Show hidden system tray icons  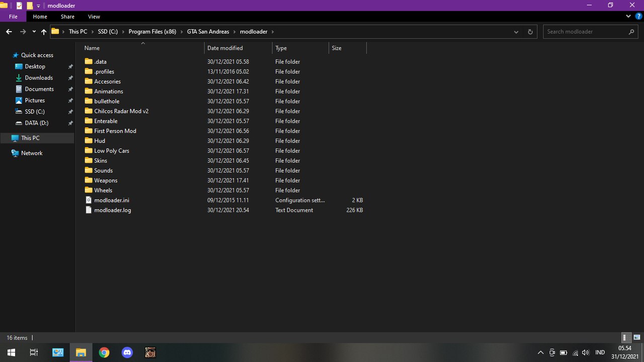(540, 353)
